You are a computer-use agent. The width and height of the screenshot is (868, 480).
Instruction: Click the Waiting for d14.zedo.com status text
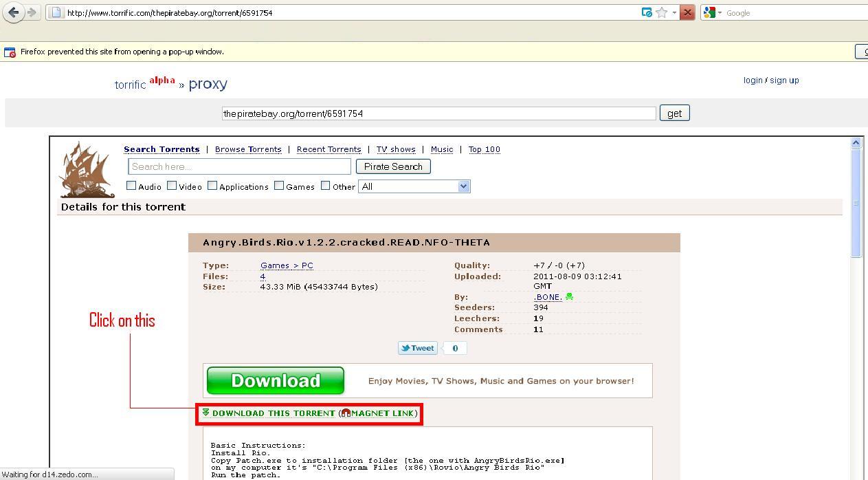50,474
